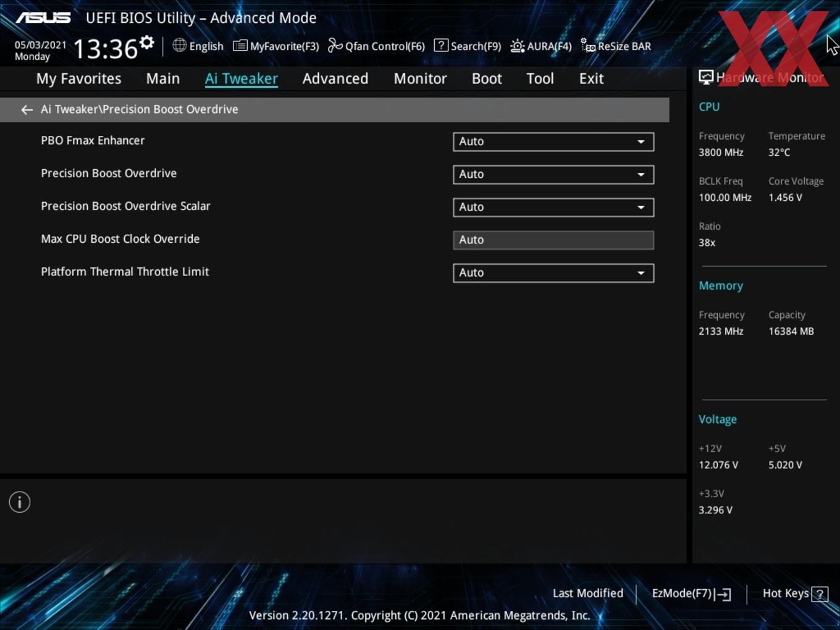The height and width of the screenshot is (630, 840).
Task: Click the info circle icon
Action: (20, 502)
